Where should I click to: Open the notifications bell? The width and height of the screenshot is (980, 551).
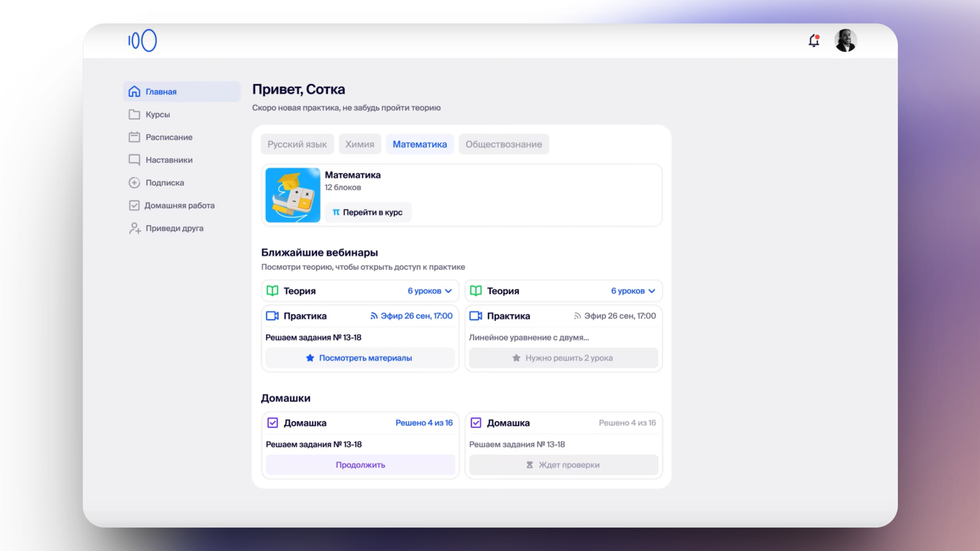pos(814,41)
